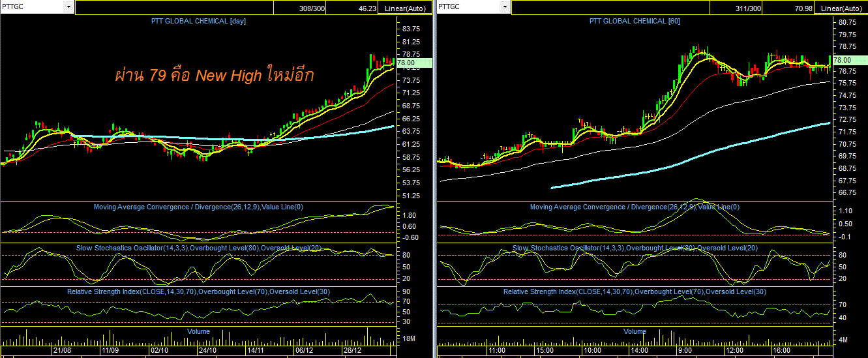
Task: Select Slow Stochastics Oscillator title on day chart
Action: tap(198, 248)
